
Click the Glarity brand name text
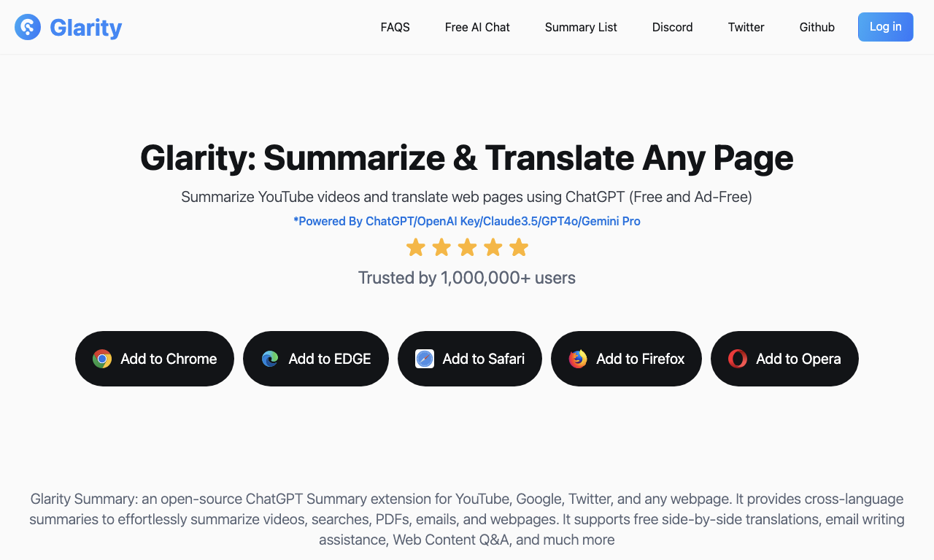86,28
